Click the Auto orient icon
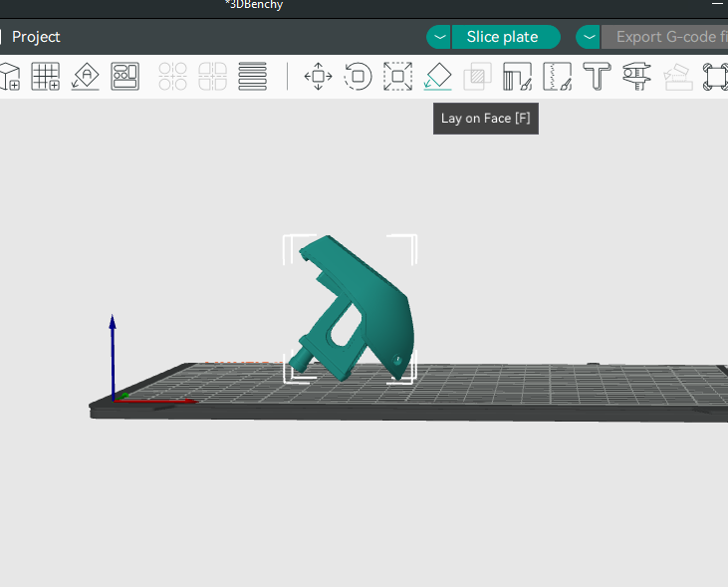Image resolution: width=728 pixels, height=587 pixels. (x=86, y=76)
